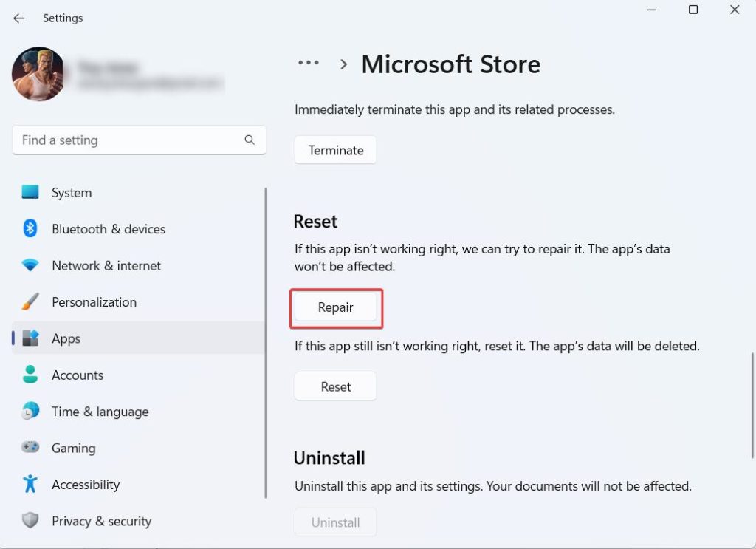Click the Accessibility figure icon
The image size is (756, 549).
[30, 485]
